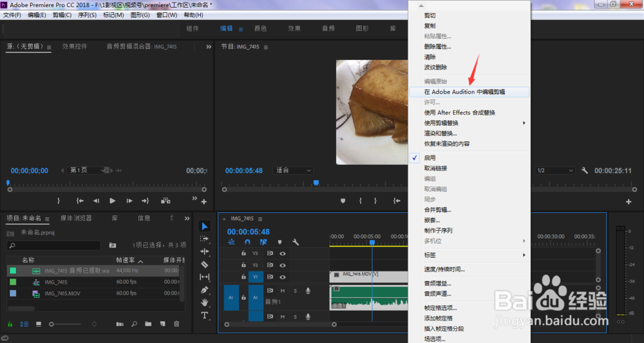Play the source monitor clip
The image size is (644, 343).
[112, 201]
